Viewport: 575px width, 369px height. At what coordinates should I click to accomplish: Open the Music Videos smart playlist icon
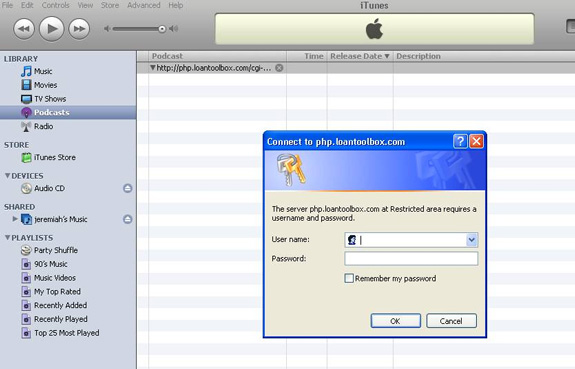pos(26,278)
